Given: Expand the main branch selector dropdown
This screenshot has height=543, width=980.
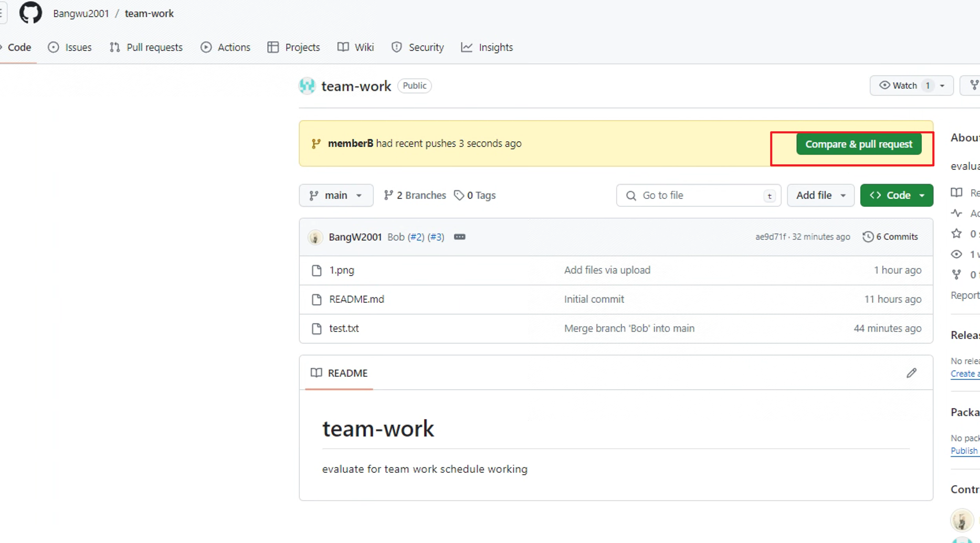Looking at the screenshot, I should click(x=336, y=195).
